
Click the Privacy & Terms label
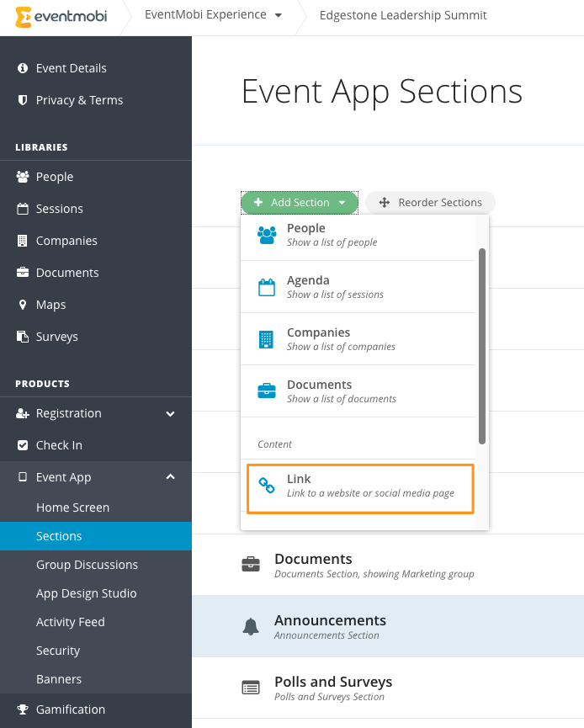pyautogui.click(x=79, y=100)
